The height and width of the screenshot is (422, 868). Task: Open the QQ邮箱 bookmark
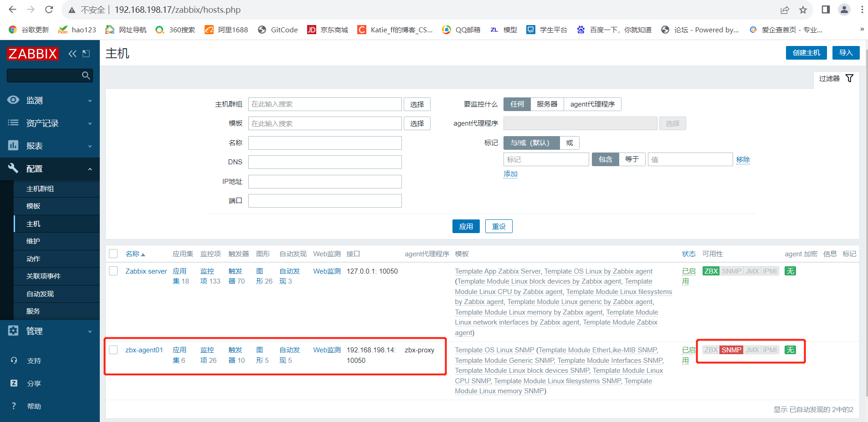(461, 30)
